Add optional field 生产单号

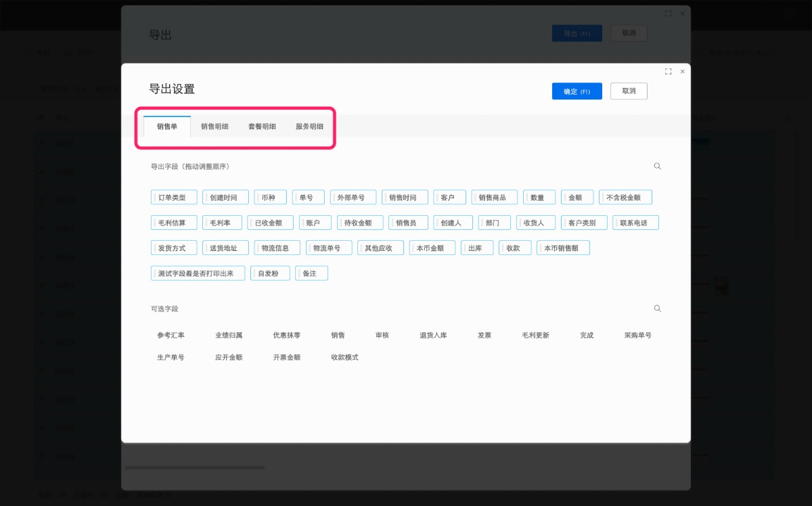171,357
